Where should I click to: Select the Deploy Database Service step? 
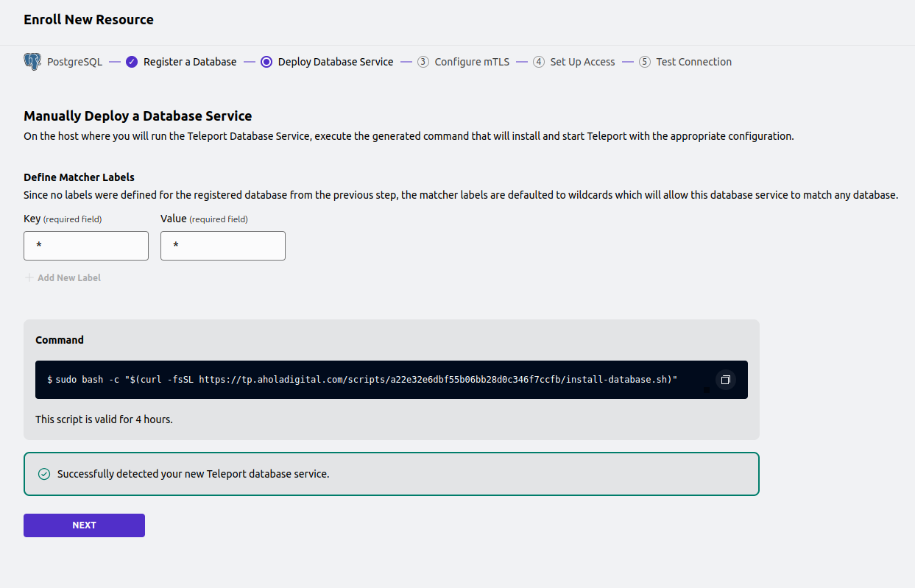[x=336, y=62]
